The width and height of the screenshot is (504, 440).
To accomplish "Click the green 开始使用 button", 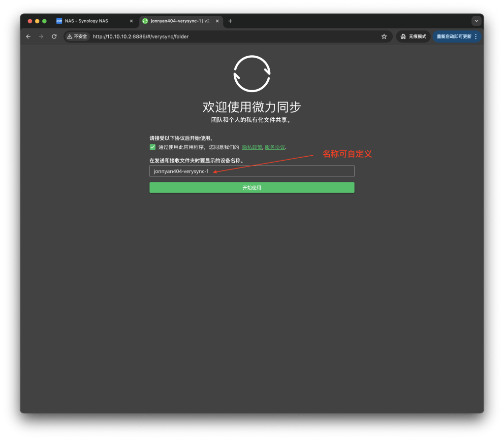I will (x=252, y=188).
